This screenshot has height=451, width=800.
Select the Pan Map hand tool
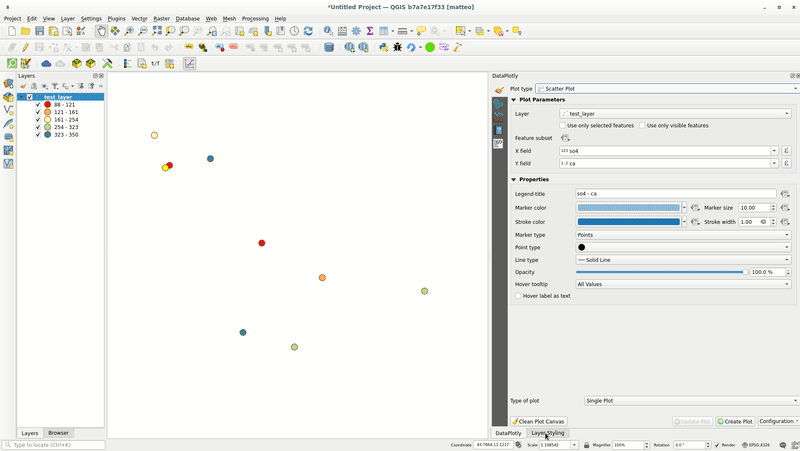tap(101, 31)
